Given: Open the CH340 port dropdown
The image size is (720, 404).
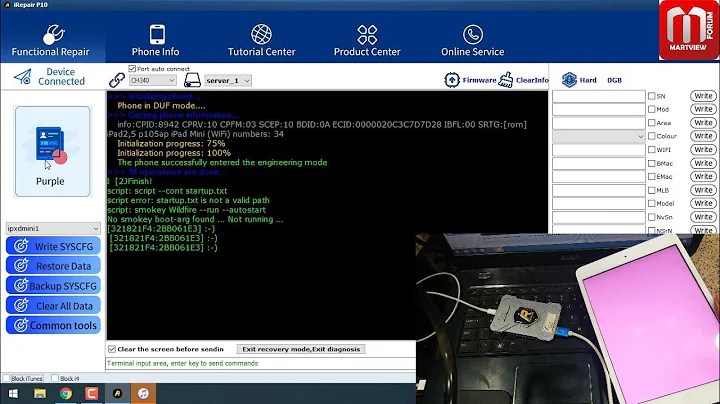Looking at the screenshot, I should point(152,80).
